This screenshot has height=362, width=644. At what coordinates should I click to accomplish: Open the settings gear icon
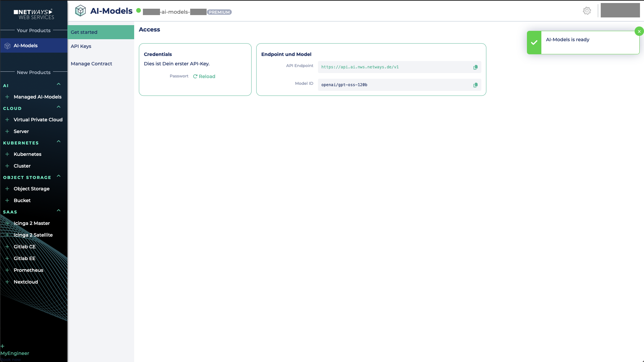587,11
